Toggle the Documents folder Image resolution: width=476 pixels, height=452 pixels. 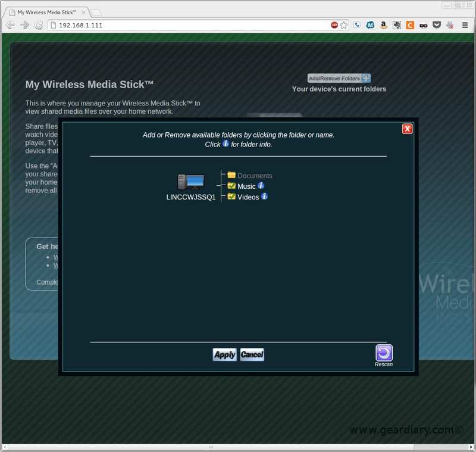[x=231, y=175]
